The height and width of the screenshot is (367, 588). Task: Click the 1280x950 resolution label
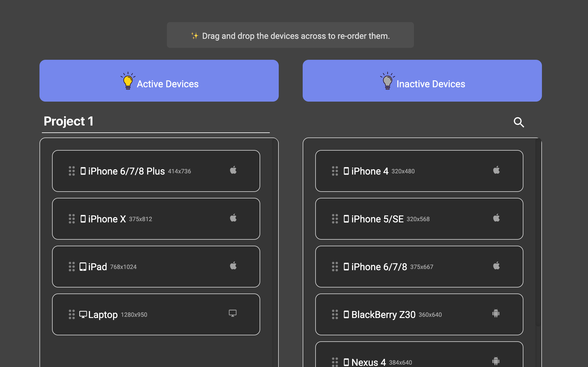tap(134, 315)
